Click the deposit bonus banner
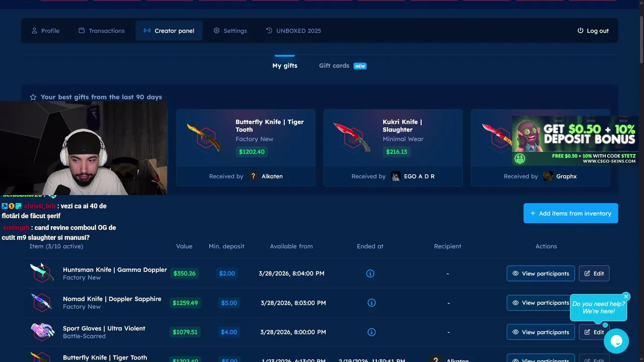Image resolution: width=644 pixels, height=362 pixels. [575, 140]
